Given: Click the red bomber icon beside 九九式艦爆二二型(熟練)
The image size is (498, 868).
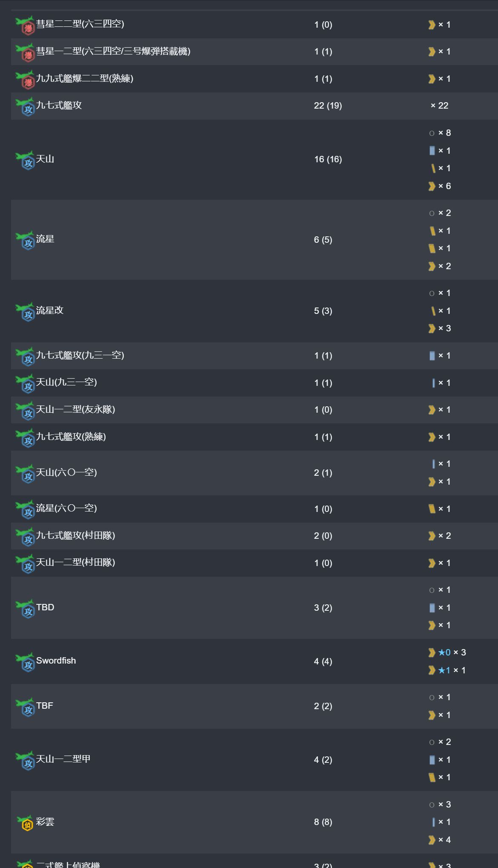Looking at the screenshot, I should click(x=25, y=80).
